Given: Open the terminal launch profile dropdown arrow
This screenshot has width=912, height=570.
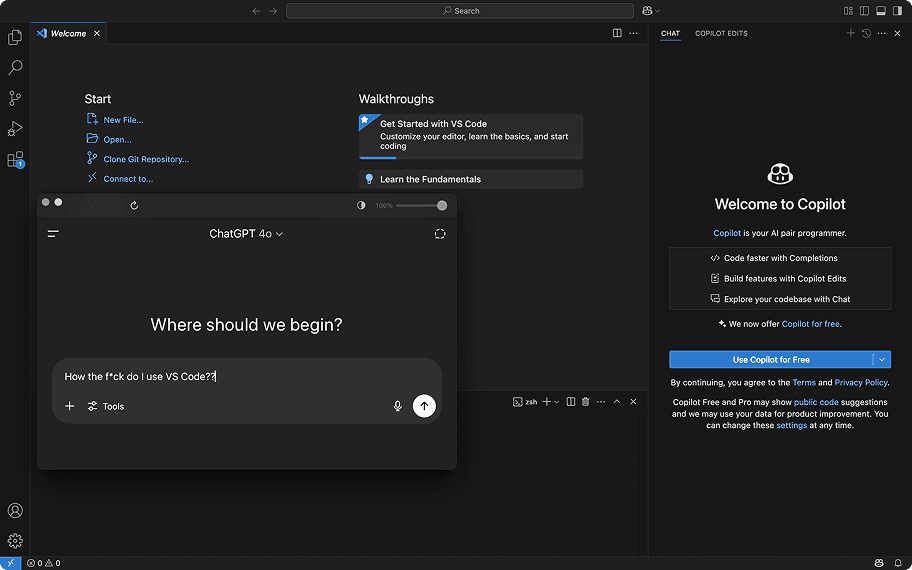Looking at the screenshot, I should point(557,401).
